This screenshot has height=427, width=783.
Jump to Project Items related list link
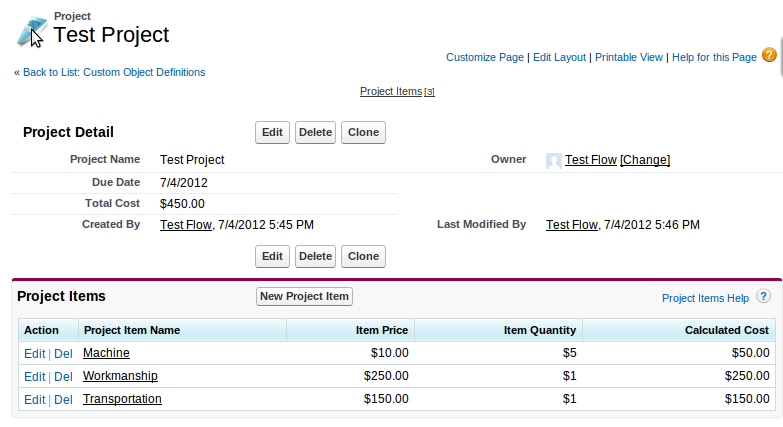click(391, 91)
